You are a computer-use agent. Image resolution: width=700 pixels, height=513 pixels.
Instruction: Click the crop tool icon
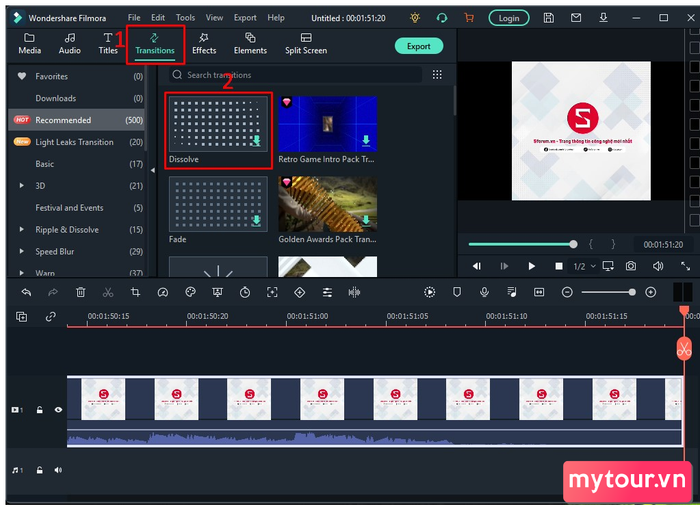(135, 292)
